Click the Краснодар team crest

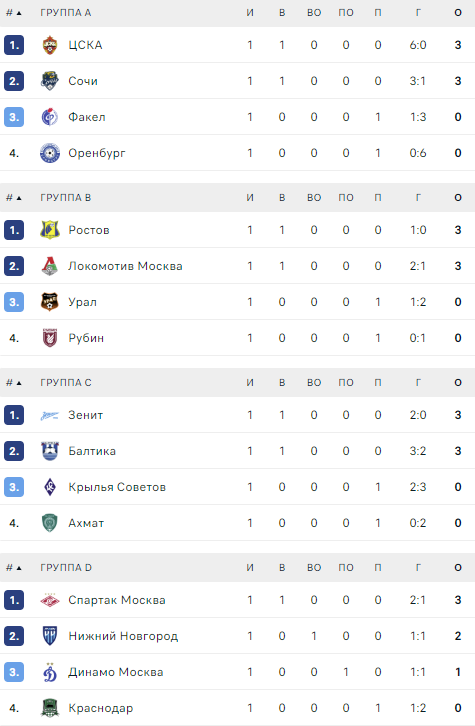pos(50,708)
